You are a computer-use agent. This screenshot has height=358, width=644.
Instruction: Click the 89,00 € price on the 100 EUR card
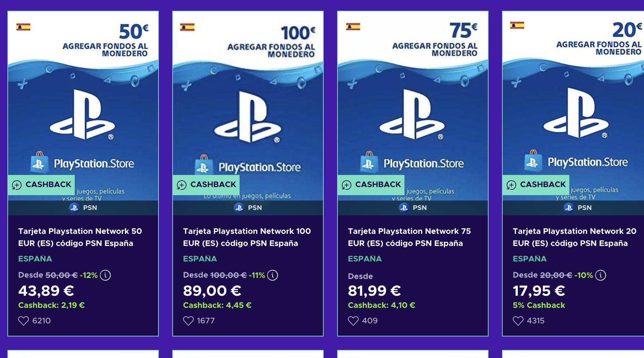click(x=211, y=290)
